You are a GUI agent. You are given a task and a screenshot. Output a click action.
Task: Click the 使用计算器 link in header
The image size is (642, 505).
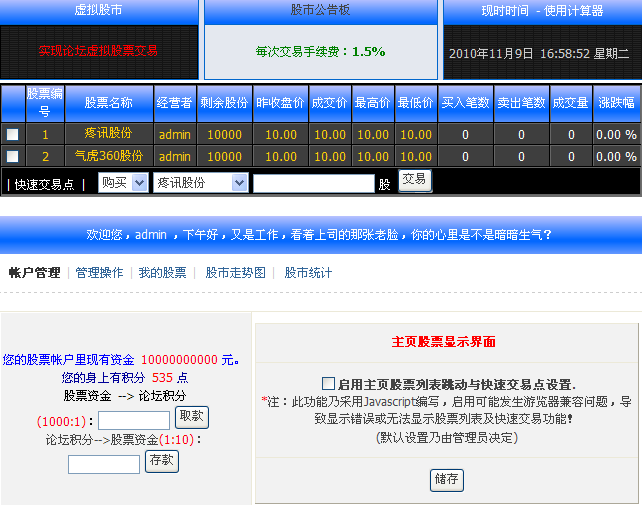pyautogui.click(x=574, y=11)
